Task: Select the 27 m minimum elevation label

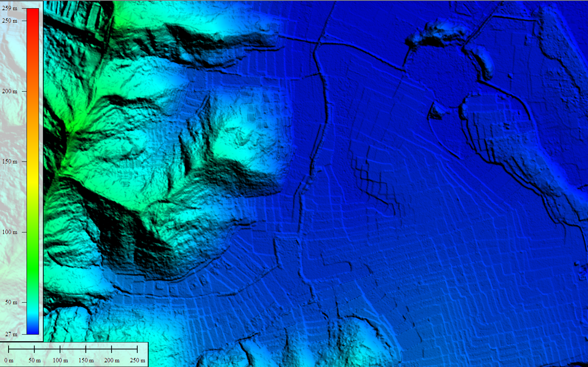Action: coord(11,334)
